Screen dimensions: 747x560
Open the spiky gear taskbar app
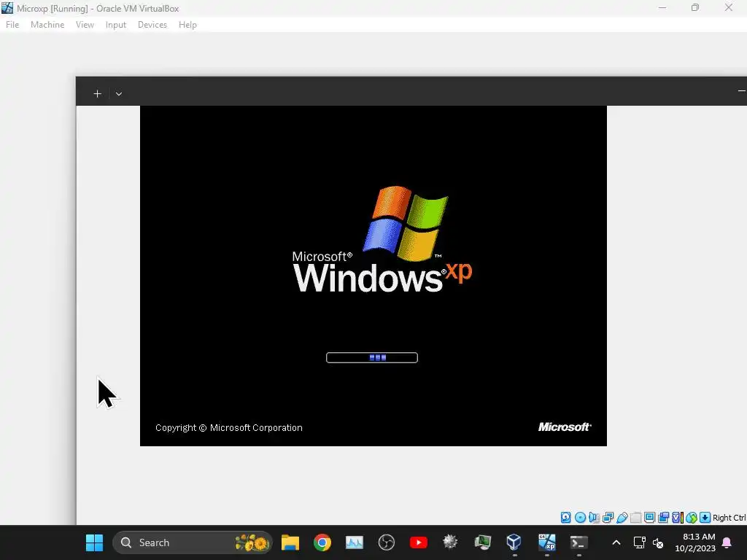pos(450,542)
